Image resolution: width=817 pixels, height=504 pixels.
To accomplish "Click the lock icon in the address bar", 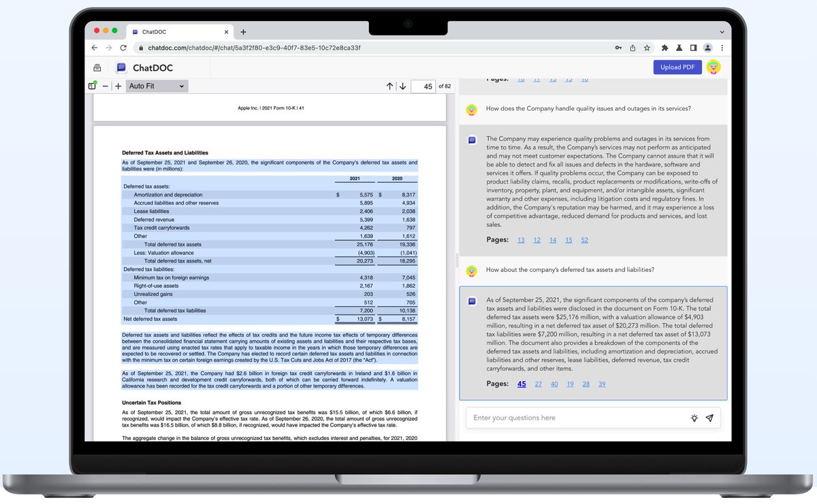I will click(x=140, y=48).
